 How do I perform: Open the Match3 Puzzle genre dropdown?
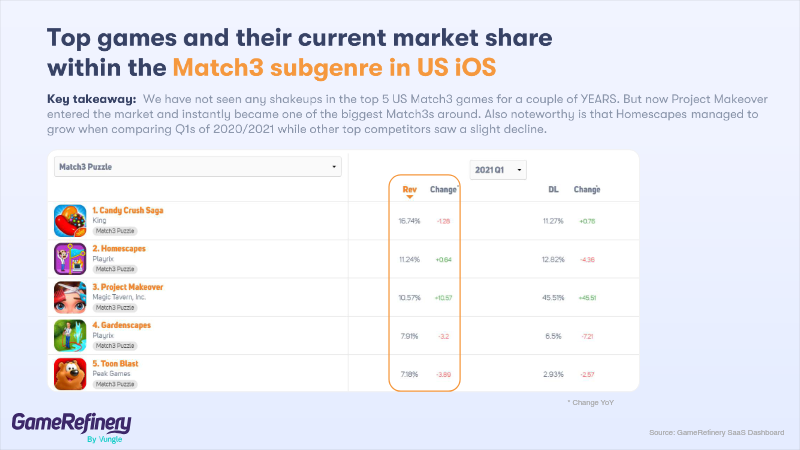pos(197,167)
